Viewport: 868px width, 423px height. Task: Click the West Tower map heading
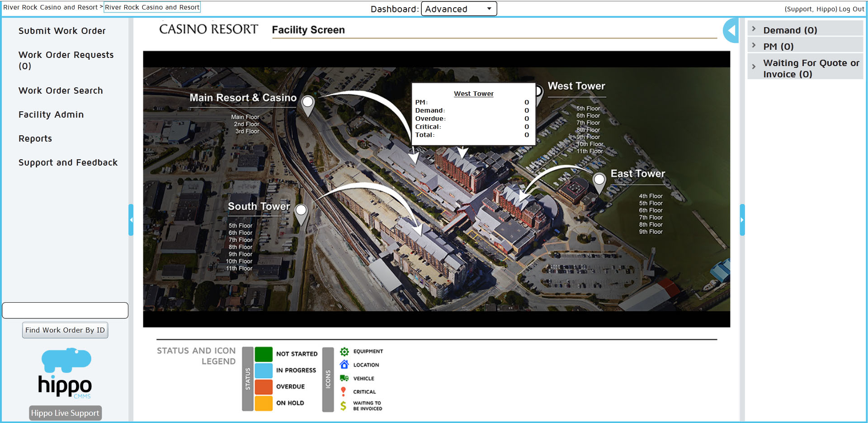pyautogui.click(x=576, y=86)
